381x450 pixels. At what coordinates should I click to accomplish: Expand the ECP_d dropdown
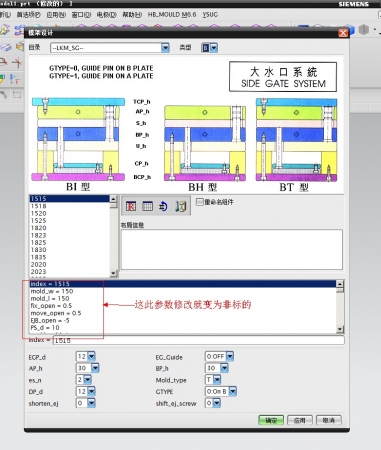click(x=91, y=356)
